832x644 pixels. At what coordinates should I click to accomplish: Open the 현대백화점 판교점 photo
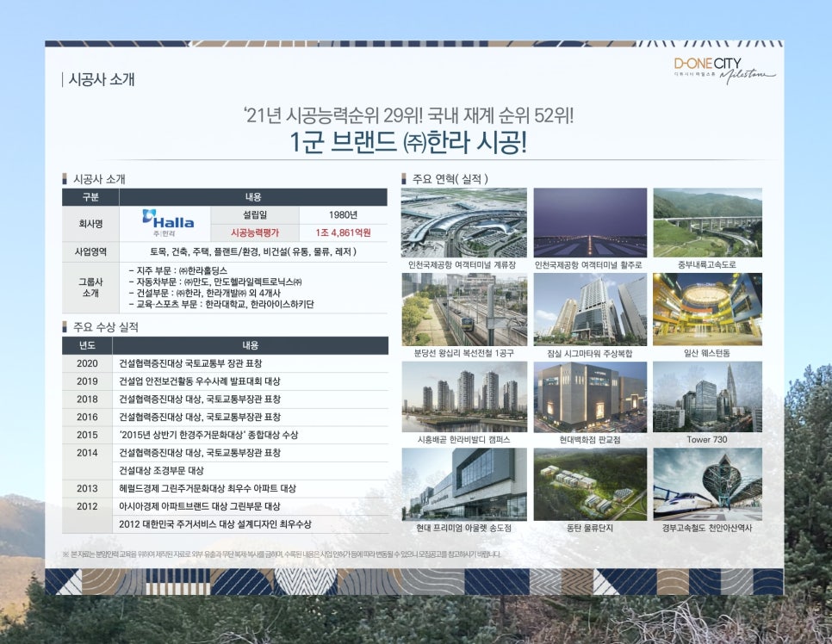(590, 397)
